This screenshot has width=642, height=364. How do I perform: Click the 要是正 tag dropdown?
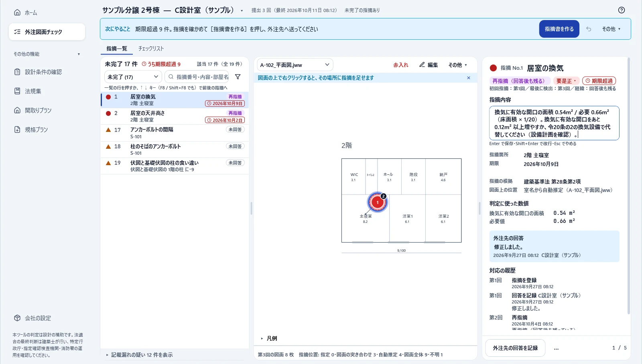coord(566,81)
